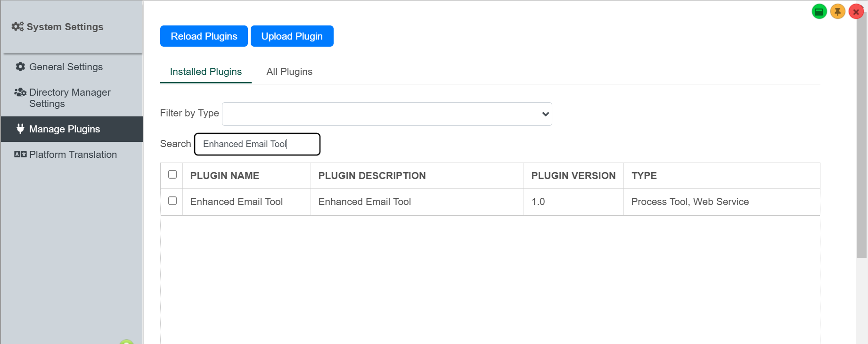868x344 pixels.
Task: Check the Enhanced Email Tool row checkbox
Action: (x=172, y=201)
